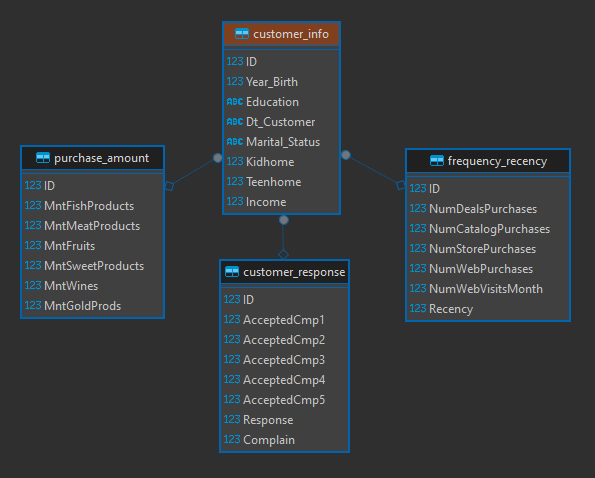Click numeric type icon beside AcceptedCmp3
The height and width of the screenshot is (478, 595).
pyautogui.click(x=232, y=359)
